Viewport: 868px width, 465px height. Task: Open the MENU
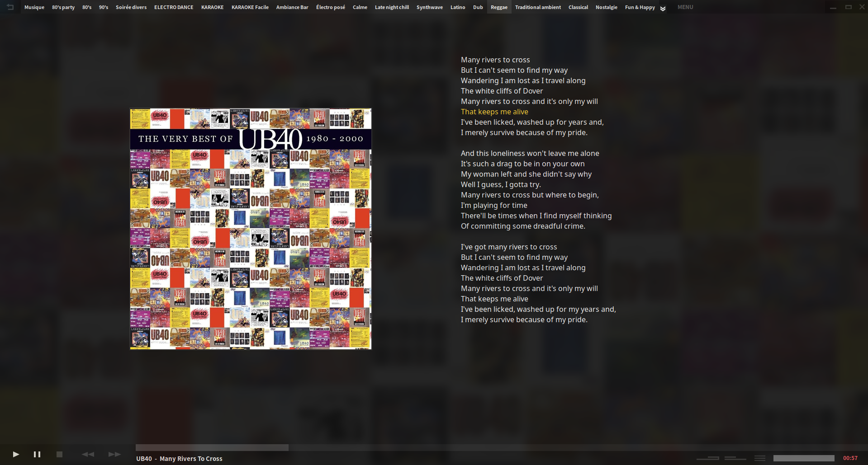point(685,7)
